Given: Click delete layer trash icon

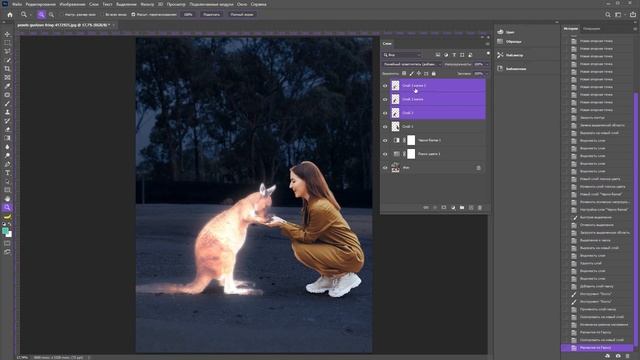Looking at the screenshot, I should [480, 207].
